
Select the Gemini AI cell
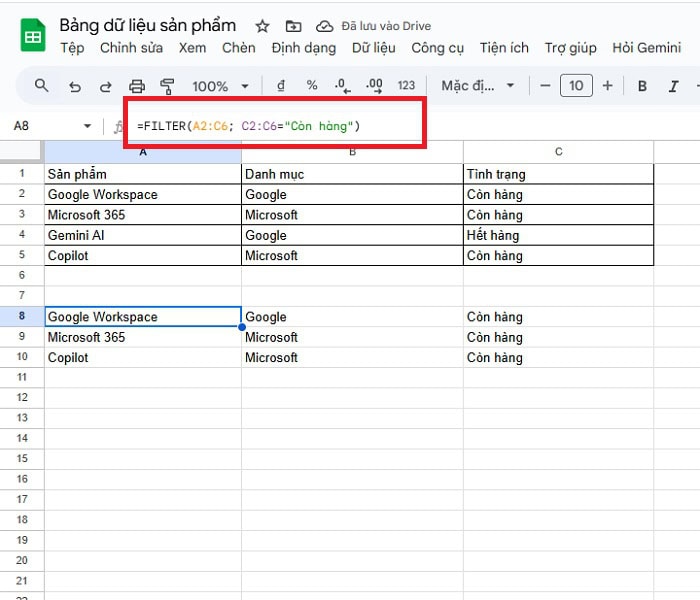click(x=143, y=235)
